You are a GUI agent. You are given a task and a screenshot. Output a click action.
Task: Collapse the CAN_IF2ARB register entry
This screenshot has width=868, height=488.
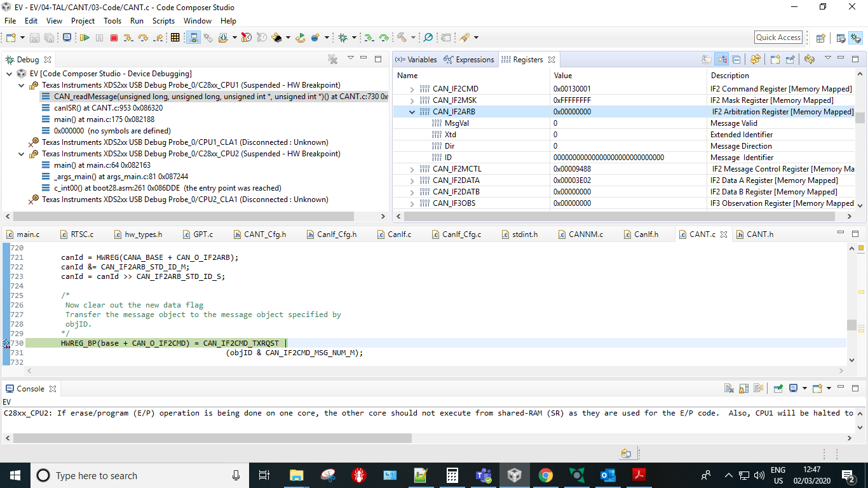[414, 112]
